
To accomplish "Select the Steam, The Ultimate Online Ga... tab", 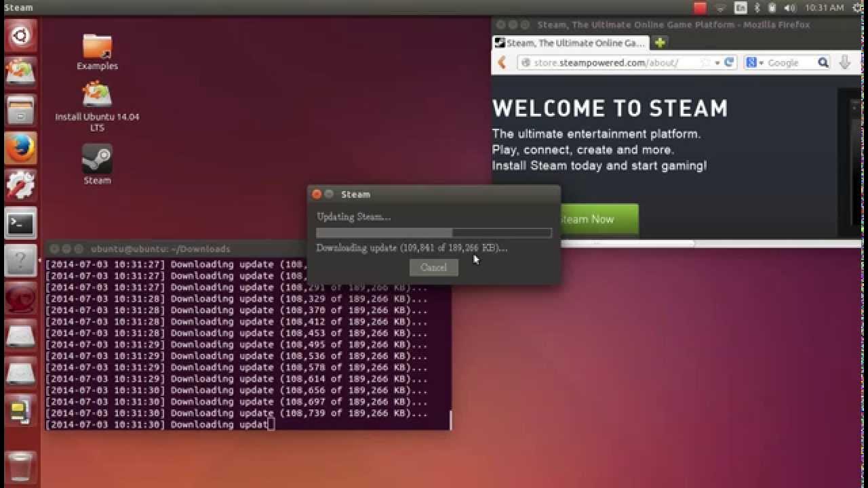I will pos(570,43).
